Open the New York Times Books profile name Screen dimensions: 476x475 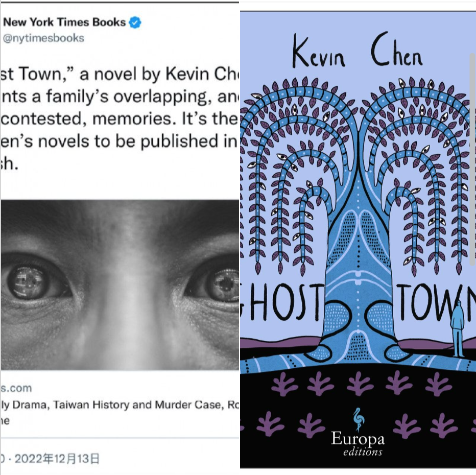(64, 22)
